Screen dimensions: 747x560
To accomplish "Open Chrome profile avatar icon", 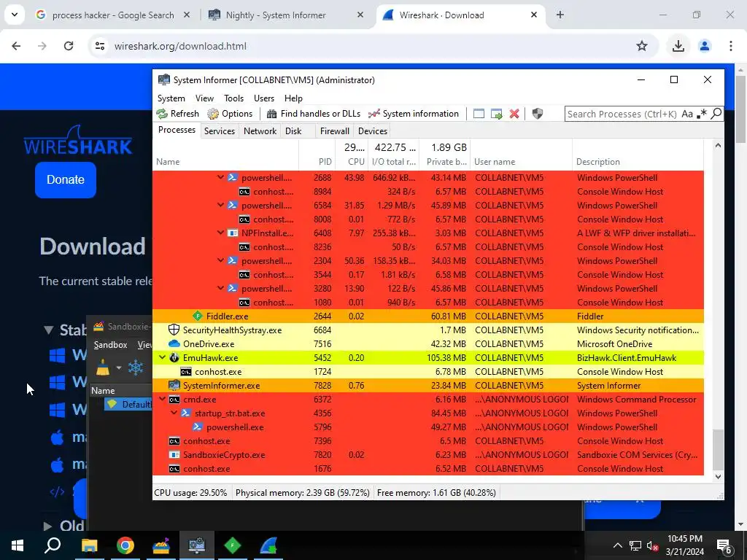I will [704, 46].
